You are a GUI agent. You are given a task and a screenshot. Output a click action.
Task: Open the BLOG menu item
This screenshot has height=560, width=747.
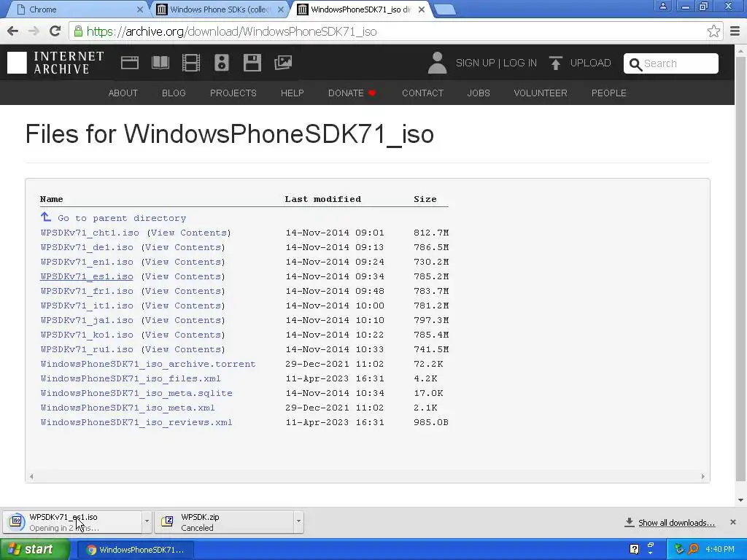(174, 93)
